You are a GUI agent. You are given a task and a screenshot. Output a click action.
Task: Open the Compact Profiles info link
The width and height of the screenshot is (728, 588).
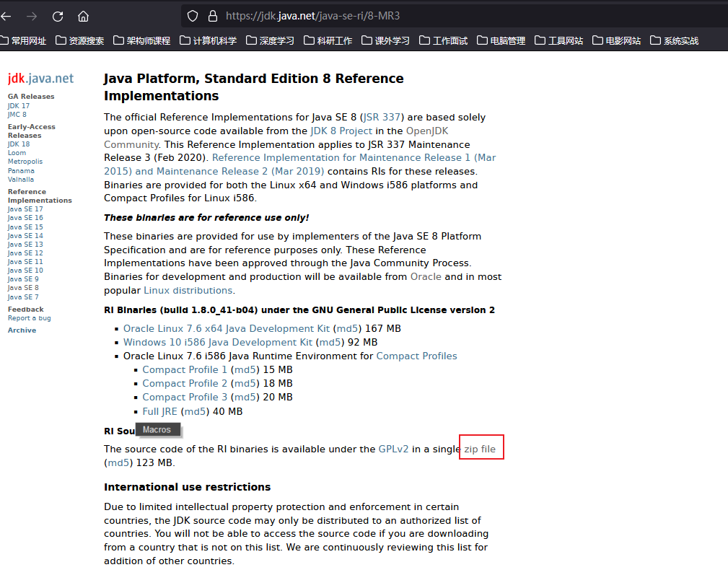[416, 356]
